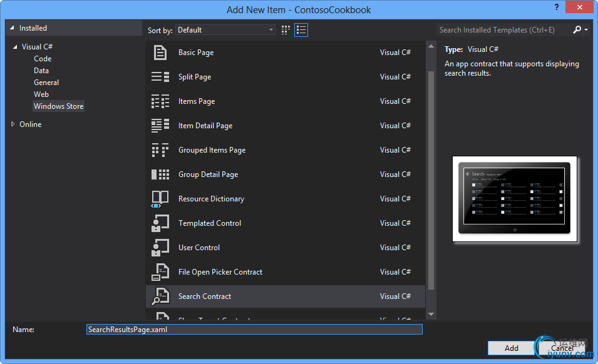Click the template list scroll down arrow
Viewport: 598px width, 364px height.
point(431,314)
